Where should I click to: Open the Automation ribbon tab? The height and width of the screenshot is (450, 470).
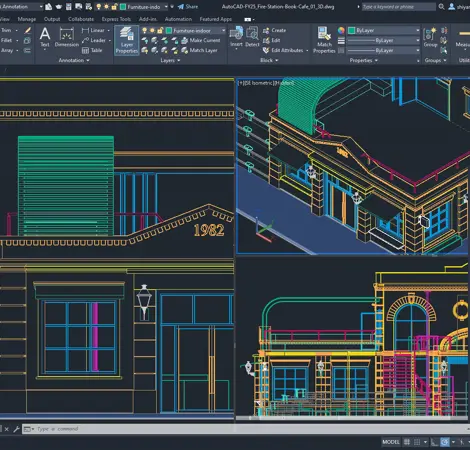pos(178,19)
